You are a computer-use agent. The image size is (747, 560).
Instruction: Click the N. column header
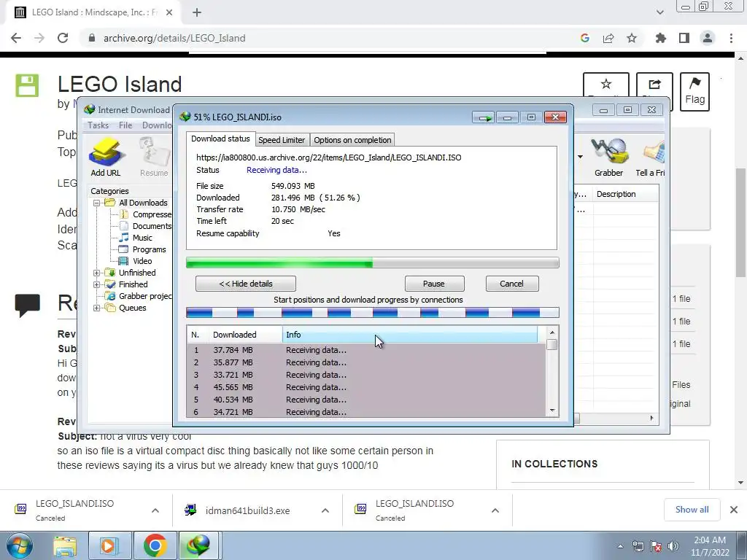click(x=198, y=335)
